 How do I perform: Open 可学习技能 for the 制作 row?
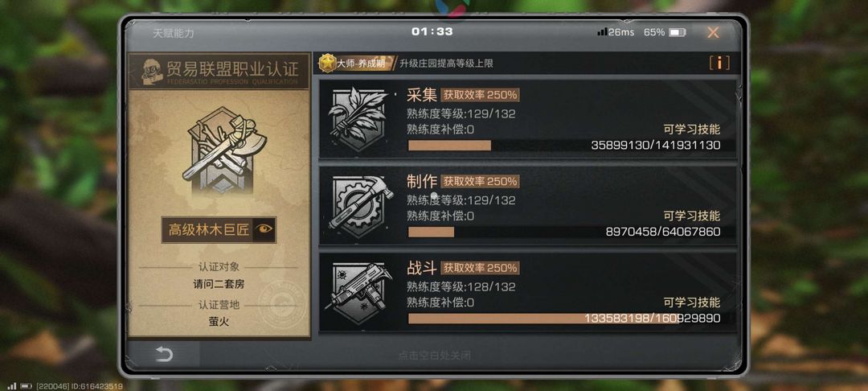(x=692, y=216)
